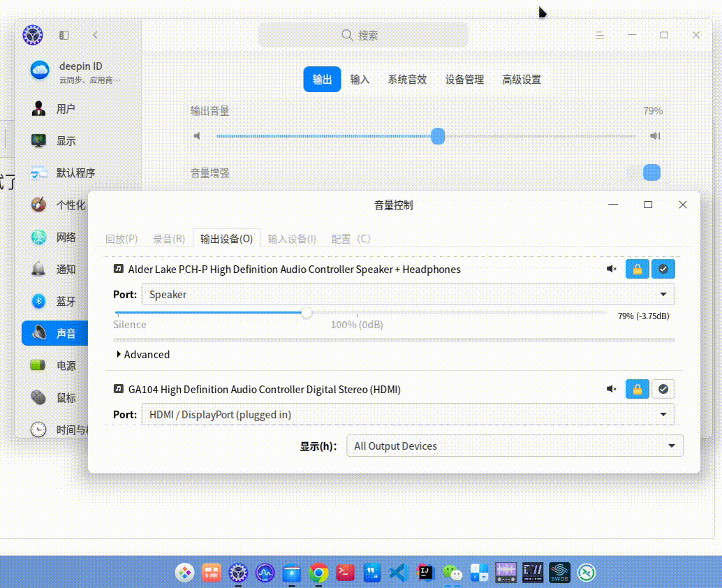Open 电源 settings in the sidebar
722x588 pixels.
point(55,366)
